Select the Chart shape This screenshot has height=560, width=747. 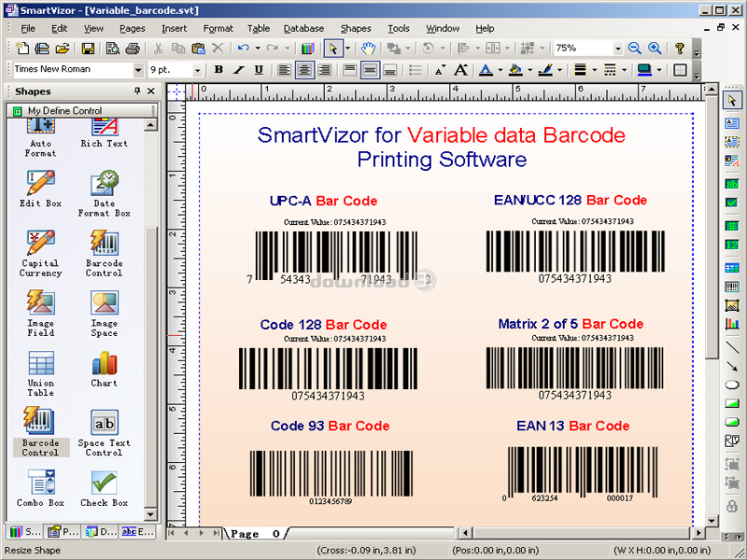coord(104,369)
